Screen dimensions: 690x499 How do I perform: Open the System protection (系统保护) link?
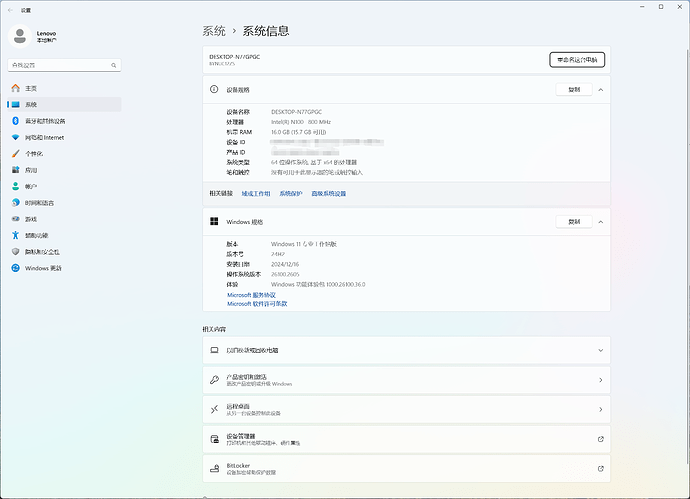click(290, 193)
